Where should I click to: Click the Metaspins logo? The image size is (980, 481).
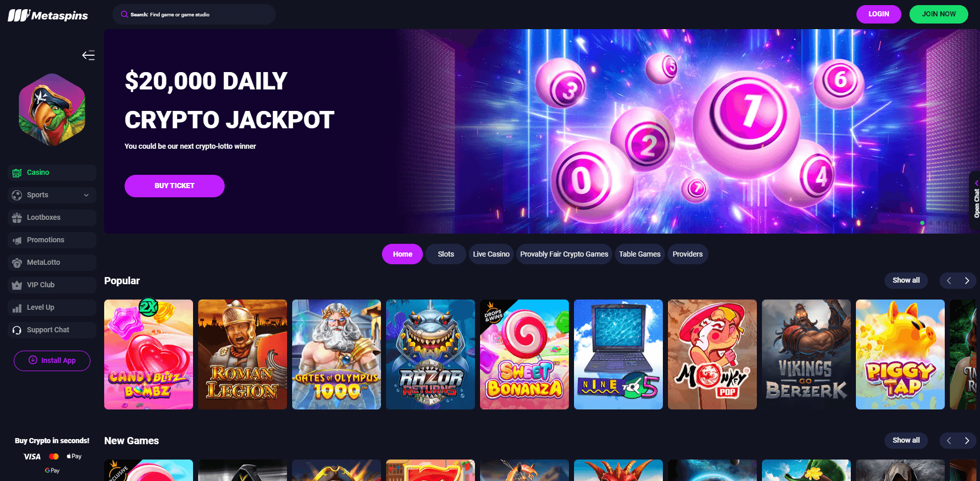[48, 15]
